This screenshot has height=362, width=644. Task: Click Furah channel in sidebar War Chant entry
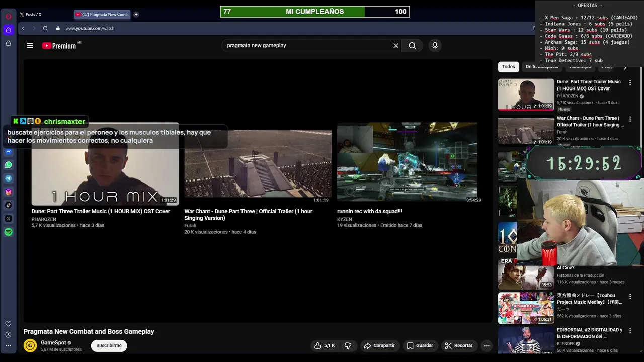(562, 132)
